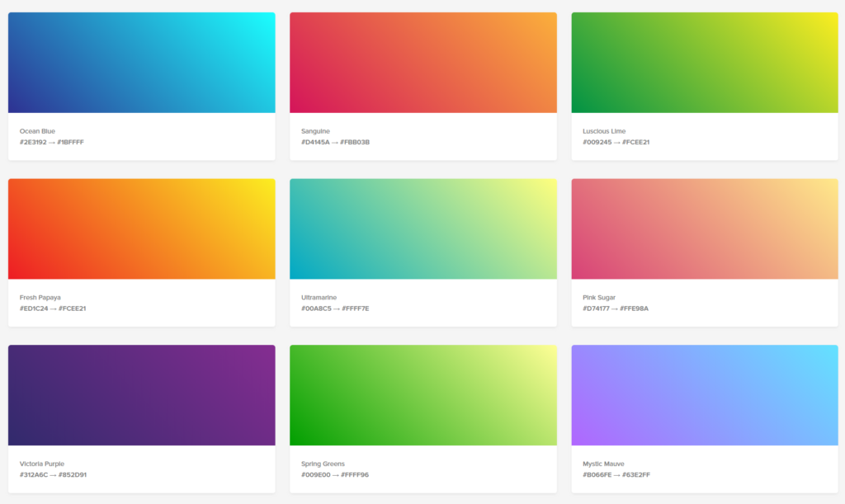Screen dimensions: 845x504
Task: Open the Fresh Papaya gradient thumbnail
Action: [x=140, y=228]
